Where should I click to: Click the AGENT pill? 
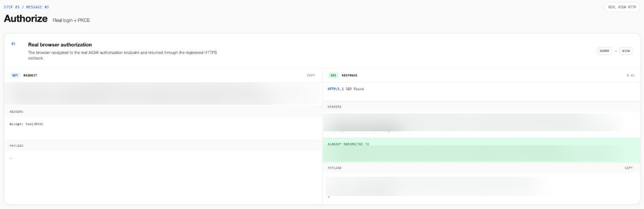click(x=604, y=51)
